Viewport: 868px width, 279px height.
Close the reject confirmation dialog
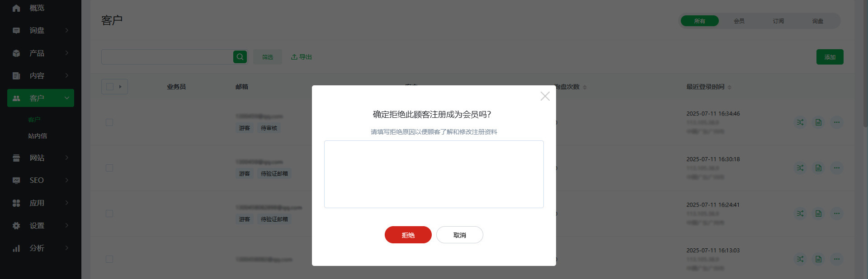tap(545, 96)
